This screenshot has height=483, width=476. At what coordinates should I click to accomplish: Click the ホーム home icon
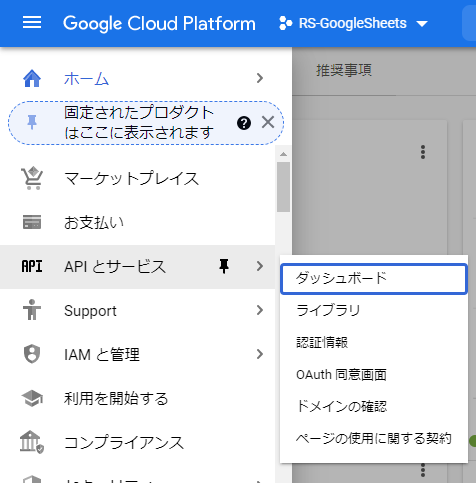[x=32, y=79]
